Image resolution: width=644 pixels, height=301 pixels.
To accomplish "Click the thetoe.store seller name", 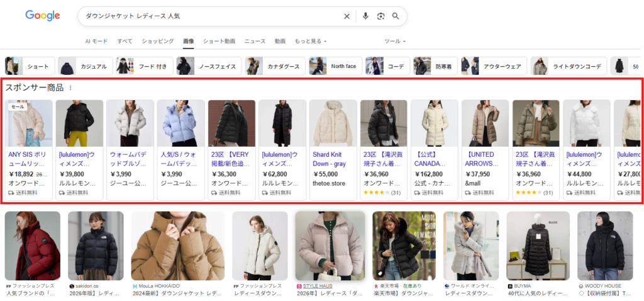I will (329, 183).
